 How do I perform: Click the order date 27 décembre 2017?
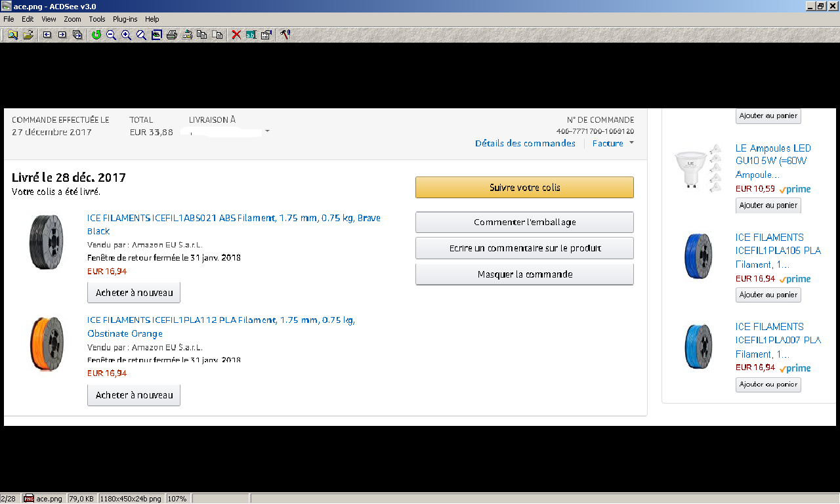pyautogui.click(x=52, y=132)
